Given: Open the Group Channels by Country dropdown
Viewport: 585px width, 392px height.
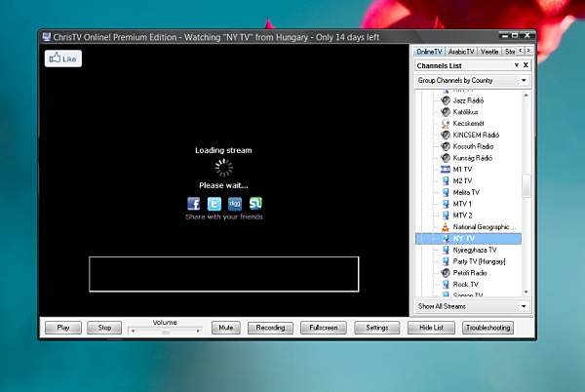Looking at the screenshot, I should coord(472,80).
